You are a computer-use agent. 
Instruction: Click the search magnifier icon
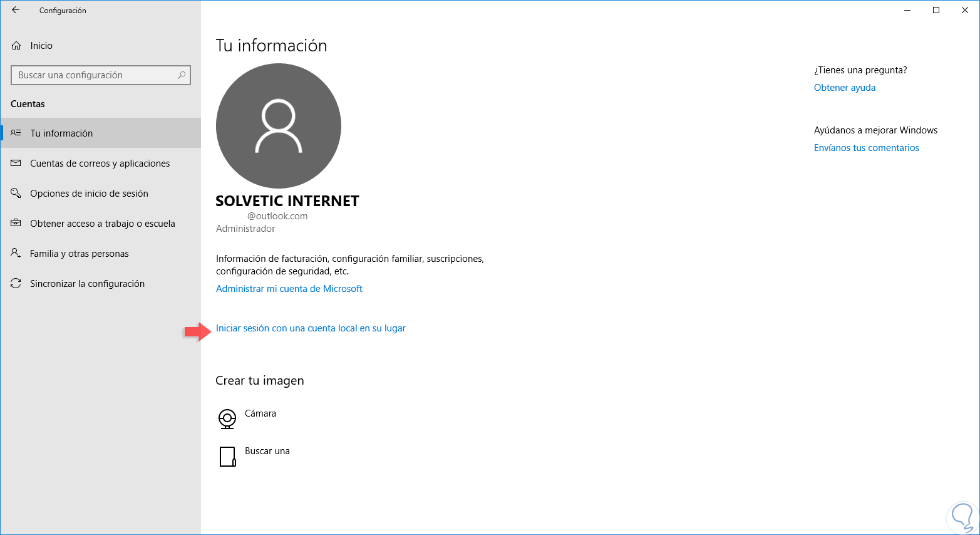tap(182, 75)
